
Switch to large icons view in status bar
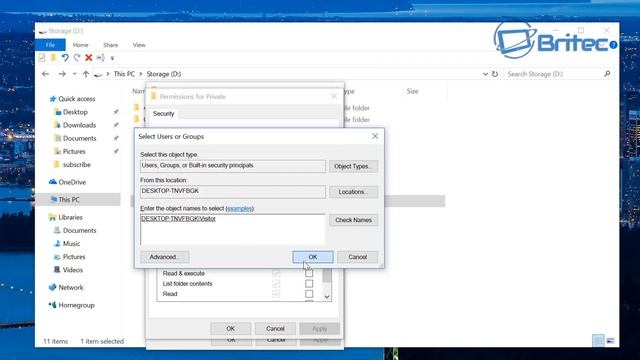(x=611, y=340)
